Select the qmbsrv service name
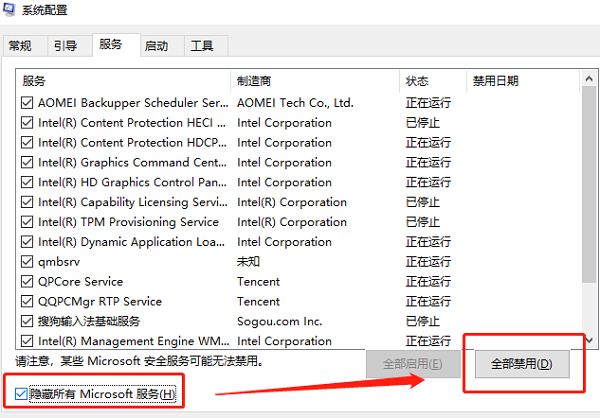Image resolution: width=600 pixels, height=418 pixels. [x=59, y=262]
